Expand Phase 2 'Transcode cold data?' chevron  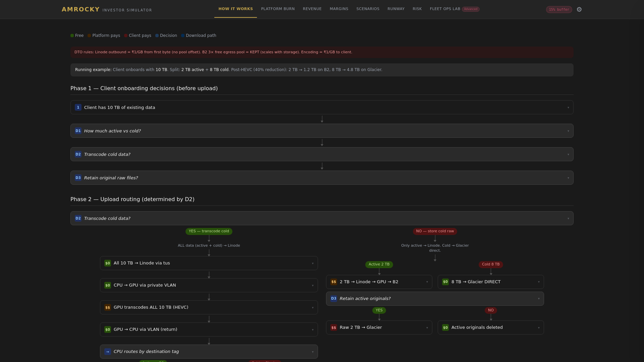point(568,219)
